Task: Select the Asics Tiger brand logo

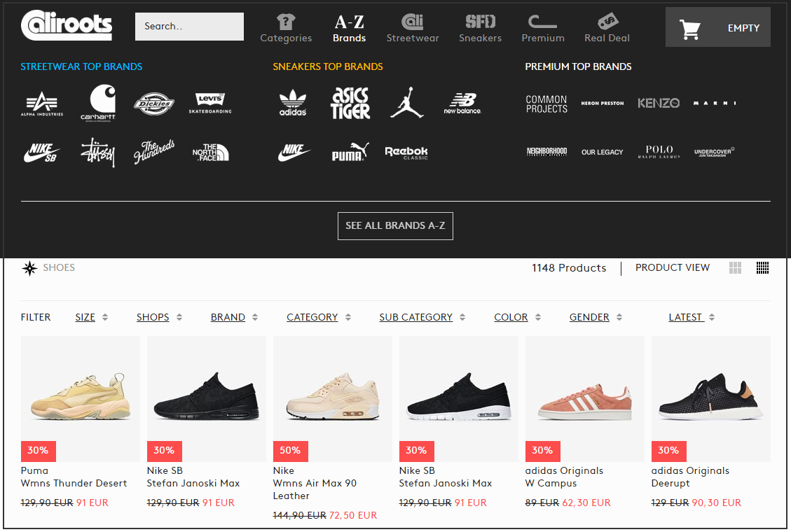Action: [x=350, y=103]
